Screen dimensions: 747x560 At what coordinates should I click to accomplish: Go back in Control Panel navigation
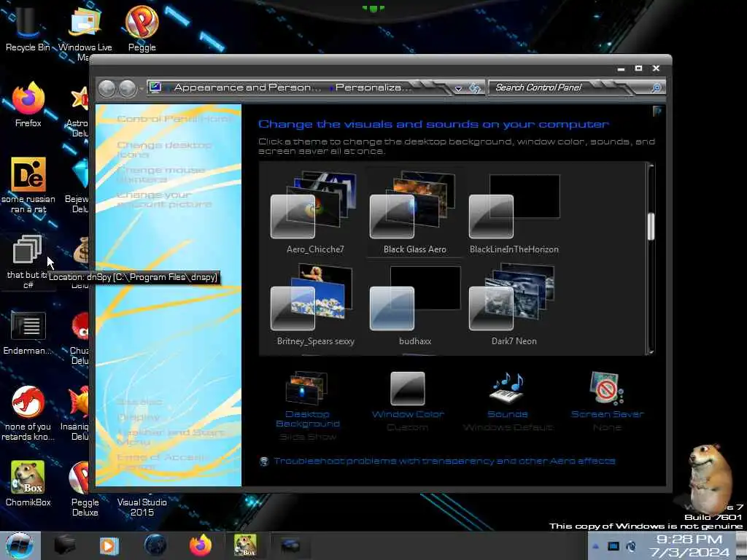pyautogui.click(x=107, y=88)
